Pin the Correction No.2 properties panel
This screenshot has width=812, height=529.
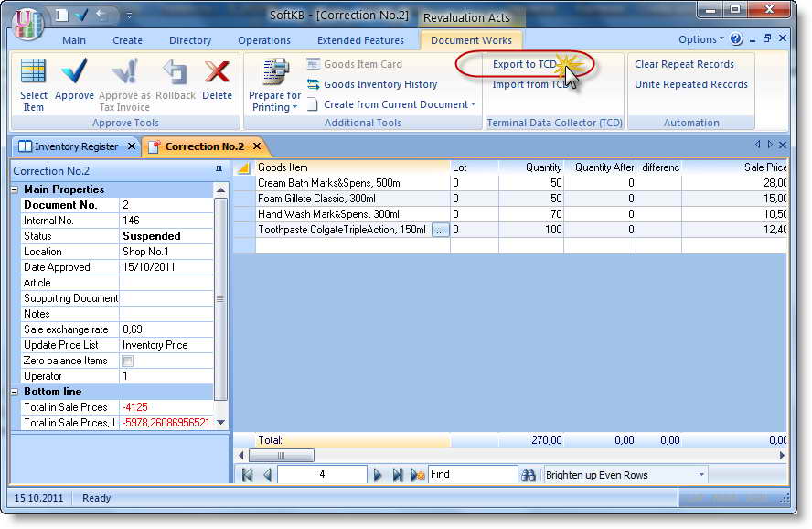219,170
